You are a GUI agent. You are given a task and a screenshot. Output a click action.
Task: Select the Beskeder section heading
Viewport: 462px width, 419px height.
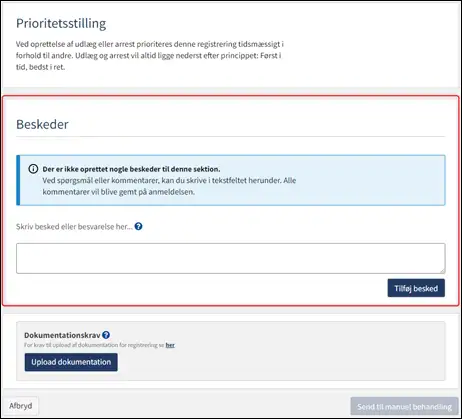point(42,124)
